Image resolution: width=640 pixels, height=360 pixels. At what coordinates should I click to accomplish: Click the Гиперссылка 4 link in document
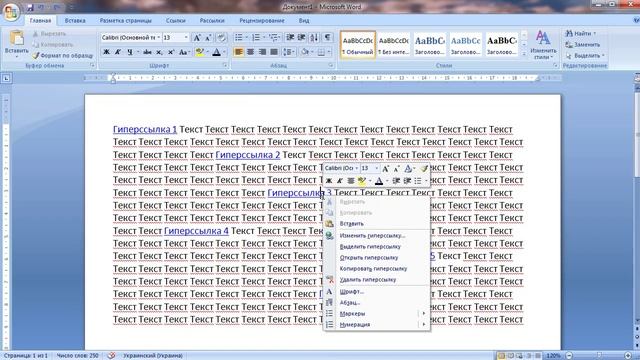point(196,231)
